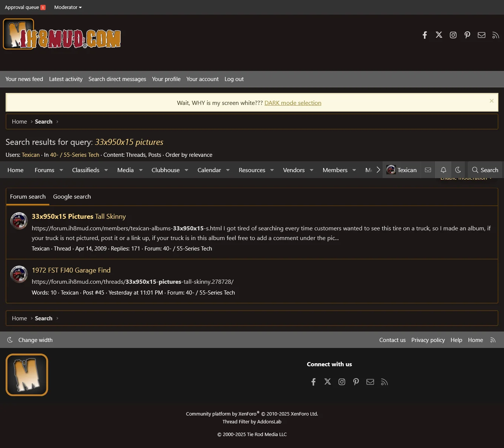This screenshot has width=504, height=448.
Task: Click the footer email envelope icon
Action: (x=370, y=382)
